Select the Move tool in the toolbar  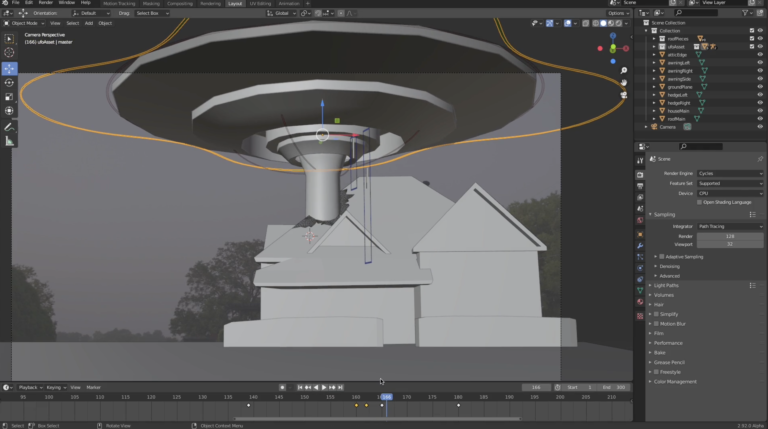9,69
